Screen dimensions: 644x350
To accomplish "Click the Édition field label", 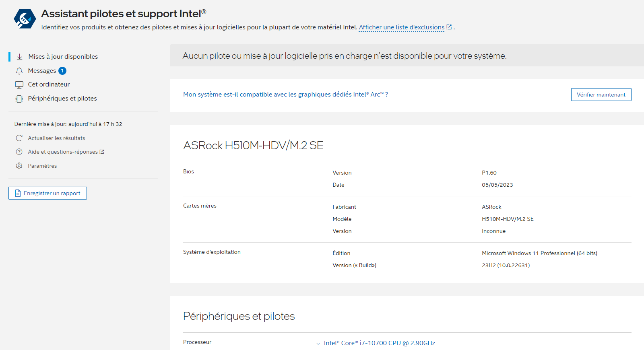I will tap(341, 253).
